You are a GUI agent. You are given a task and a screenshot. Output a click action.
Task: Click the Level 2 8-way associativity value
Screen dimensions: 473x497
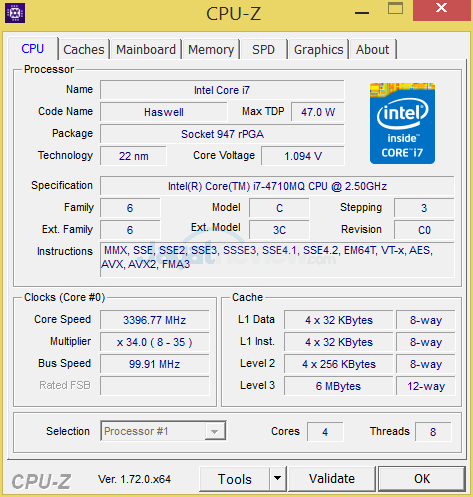426,364
